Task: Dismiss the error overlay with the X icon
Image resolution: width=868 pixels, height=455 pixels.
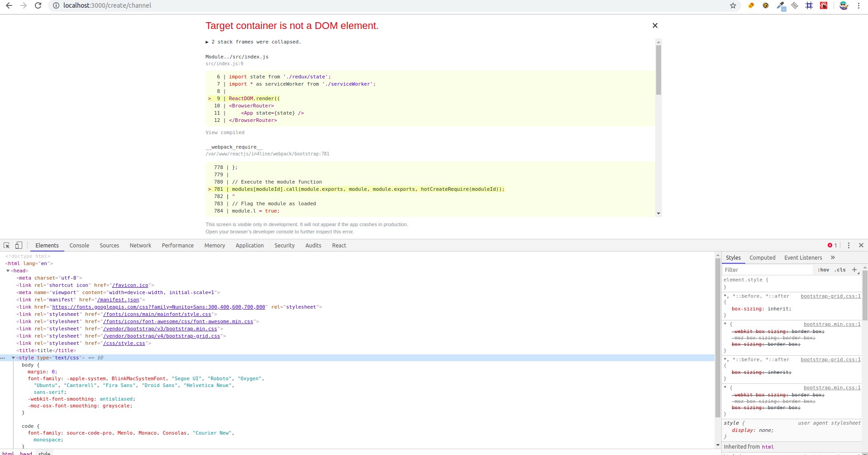Action: [x=655, y=25]
